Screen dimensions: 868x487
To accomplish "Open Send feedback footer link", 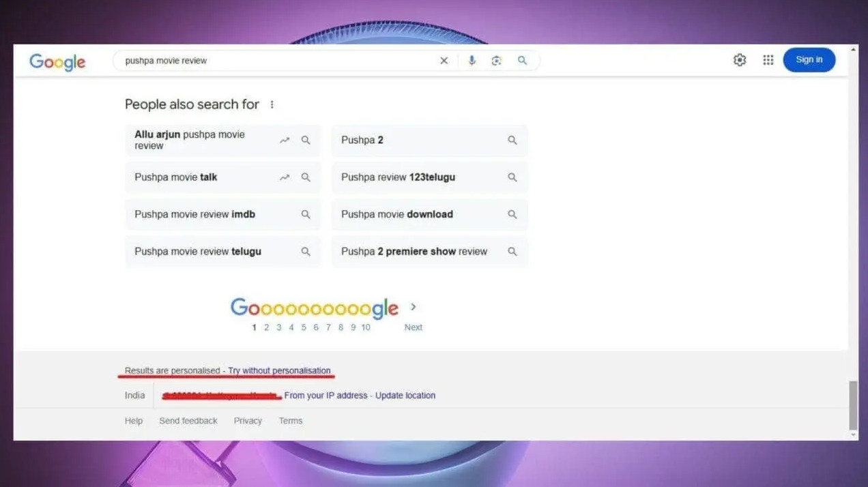I will pos(188,421).
